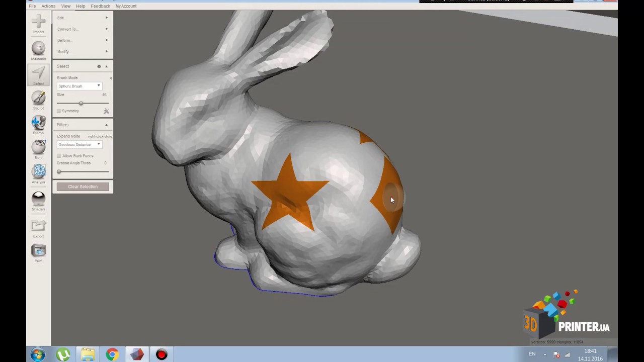
Task: Click the Action Center flag tray icon
Action: 556,354
